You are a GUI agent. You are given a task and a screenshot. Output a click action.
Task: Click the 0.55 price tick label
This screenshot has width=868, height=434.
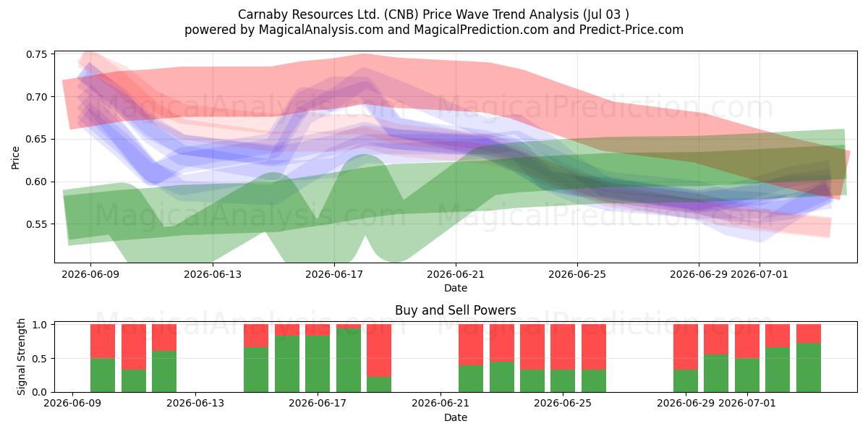point(37,224)
